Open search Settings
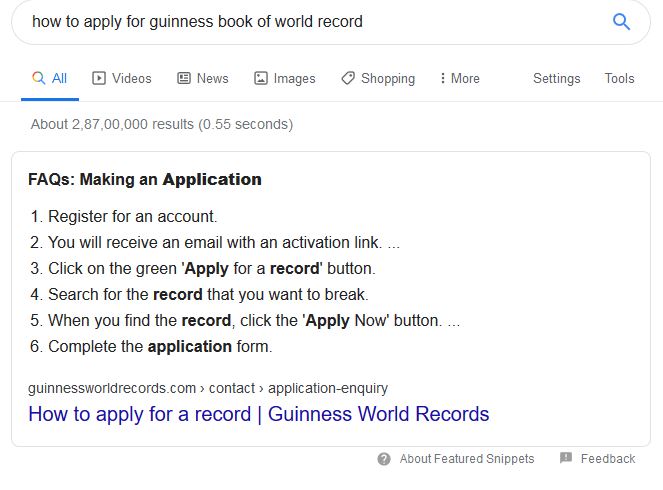The width and height of the screenshot is (663, 490). click(556, 78)
